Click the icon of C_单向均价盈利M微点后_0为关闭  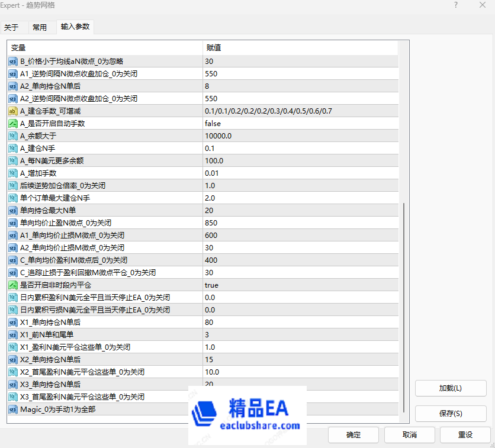[x=13, y=260]
